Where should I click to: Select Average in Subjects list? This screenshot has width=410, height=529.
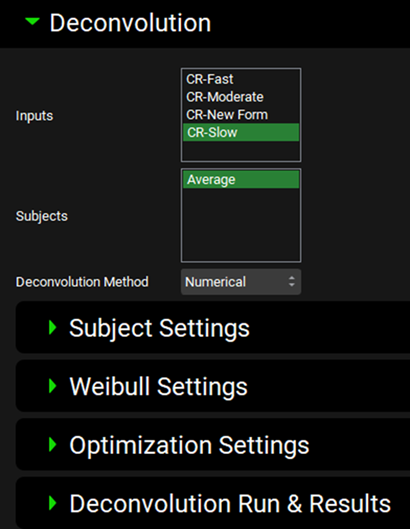[241, 179]
